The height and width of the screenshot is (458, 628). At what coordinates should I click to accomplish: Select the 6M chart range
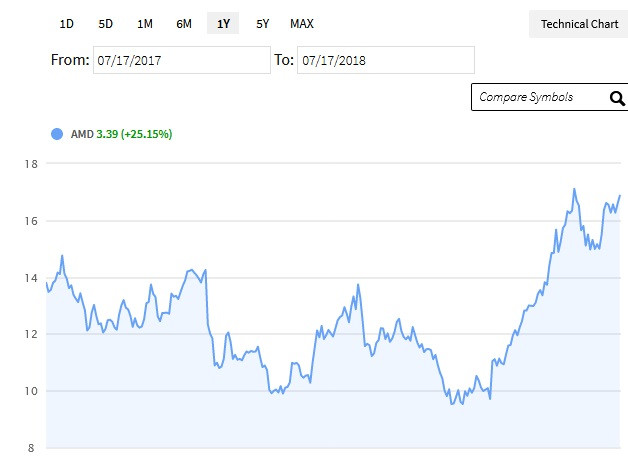[184, 24]
